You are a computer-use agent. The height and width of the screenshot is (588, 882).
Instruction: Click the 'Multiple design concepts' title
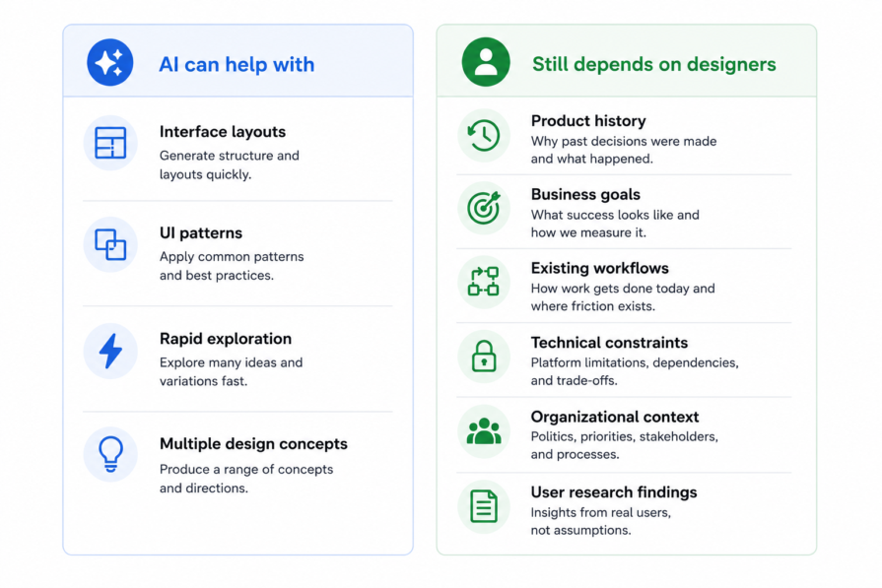[253, 444]
